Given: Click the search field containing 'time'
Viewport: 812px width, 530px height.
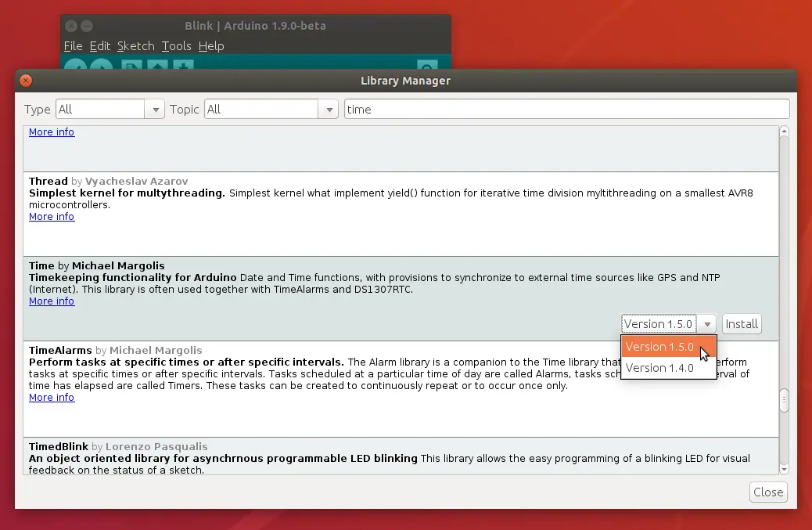Looking at the screenshot, I should coord(566,110).
